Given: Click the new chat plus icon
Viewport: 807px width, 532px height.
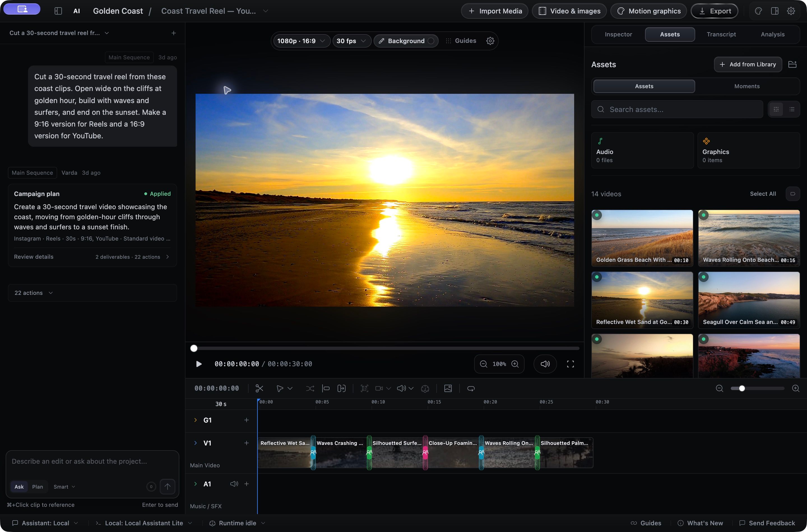Looking at the screenshot, I should (x=173, y=33).
